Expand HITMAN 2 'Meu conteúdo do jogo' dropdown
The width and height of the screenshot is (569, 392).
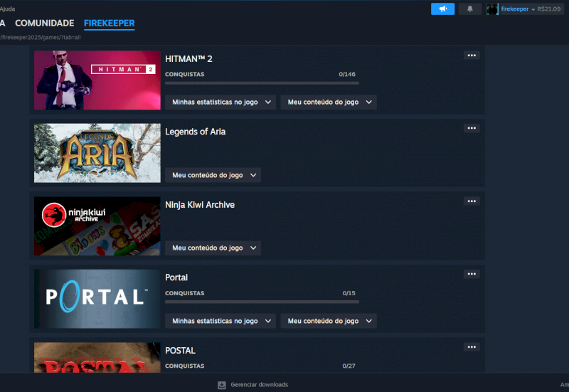(329, 102)
